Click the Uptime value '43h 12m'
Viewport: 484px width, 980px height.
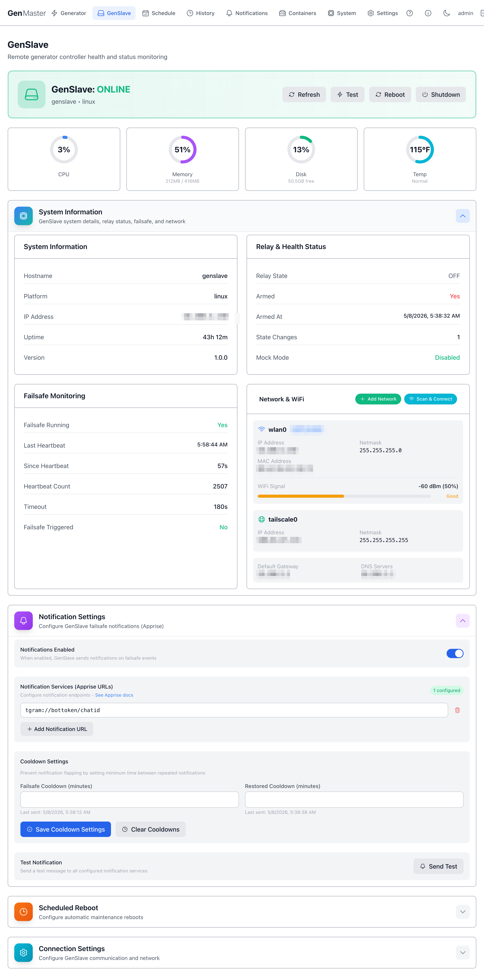pos(215,337)
